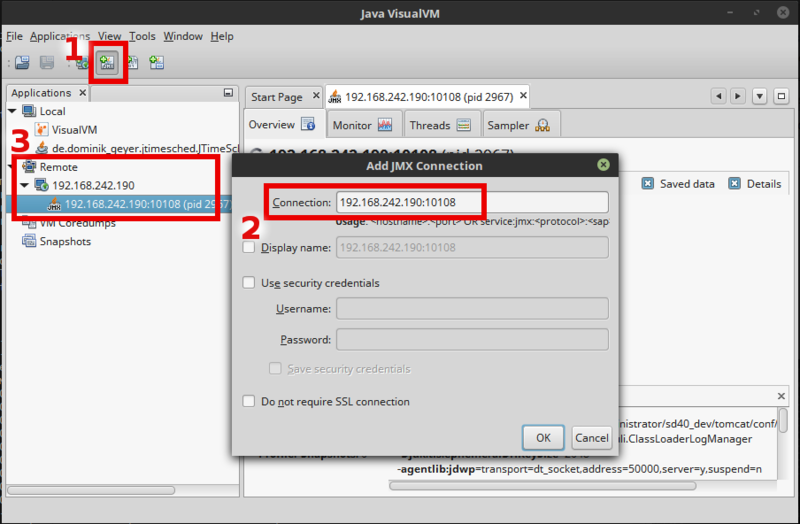Open the Tools menu
The height and width of the screenshot is (524, 800).
(x=141, y=36)
